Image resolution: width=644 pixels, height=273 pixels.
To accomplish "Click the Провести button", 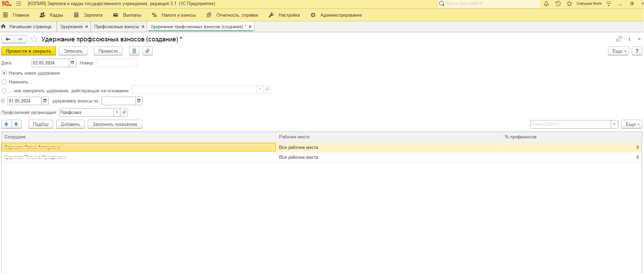I will pos(108,51).
